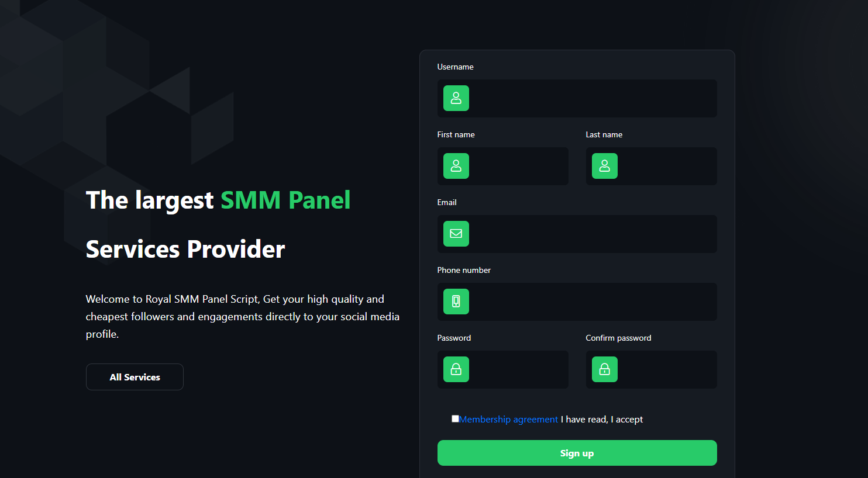The width and height of the screenshot is (868, 478).
Task: Click the First name user icon
Action: pyautogui.click(x=456, y=166)
